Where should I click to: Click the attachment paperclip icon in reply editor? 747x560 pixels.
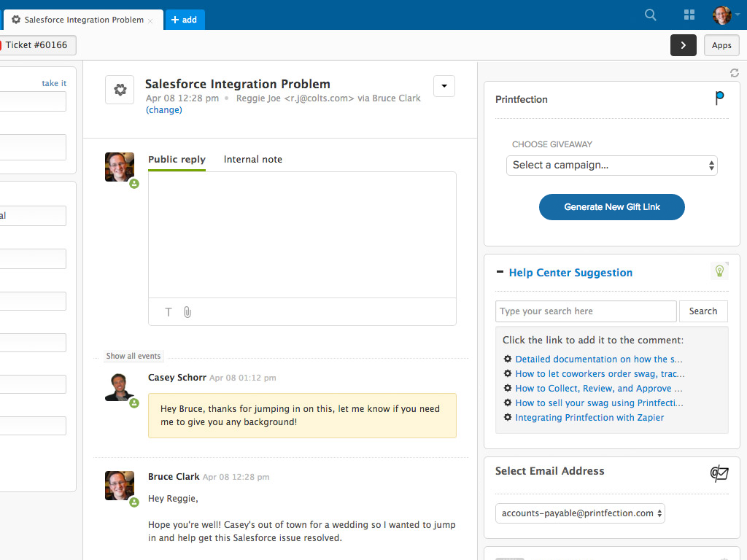pos(187,312)
